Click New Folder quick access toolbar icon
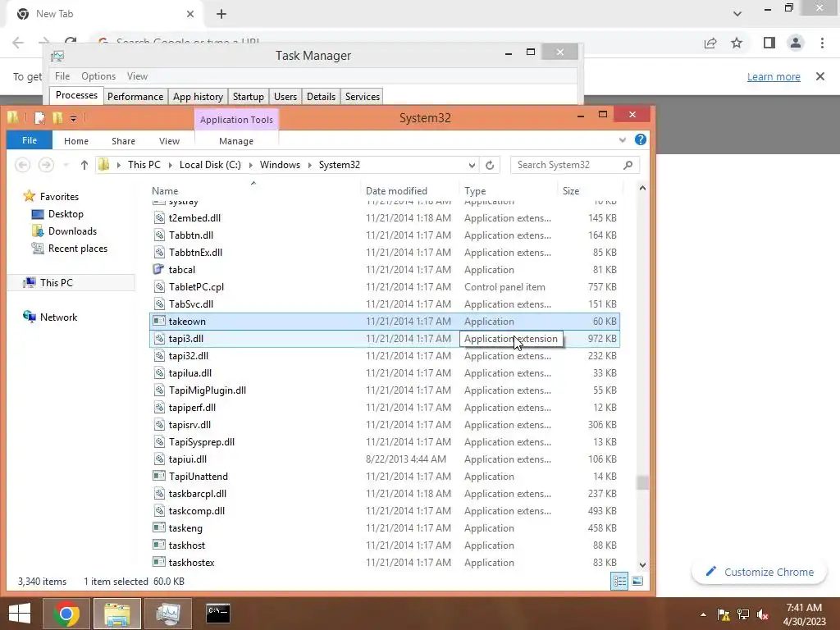840x630 pixels. pos(57,118)
